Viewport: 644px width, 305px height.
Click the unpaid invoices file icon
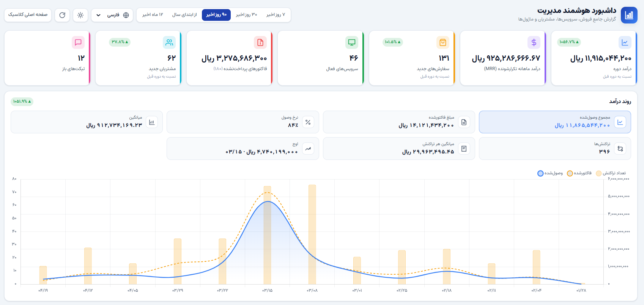pos(260,42)
